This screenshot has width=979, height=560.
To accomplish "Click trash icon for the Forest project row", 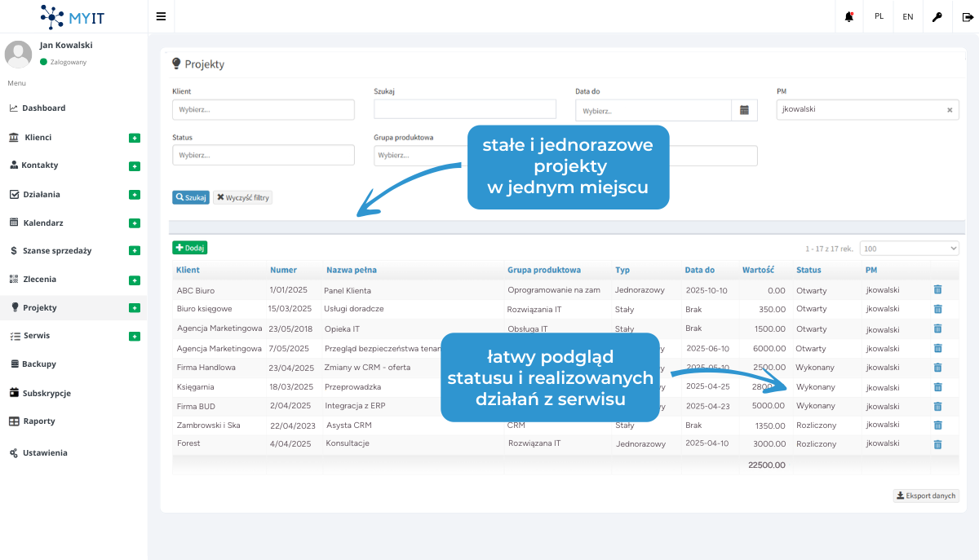I will pyautogui.click(x=937, y=444).
